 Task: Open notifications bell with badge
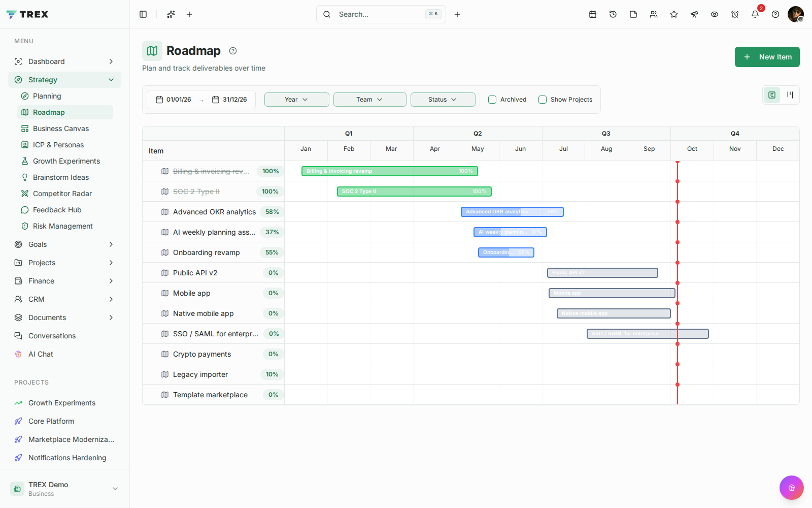755,14
